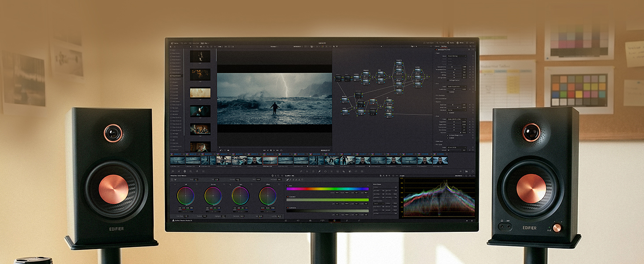644x264 pixels.
Task: Toggle the Dehancer Pro plugin enable dot
Action: (x=436, y=50)
